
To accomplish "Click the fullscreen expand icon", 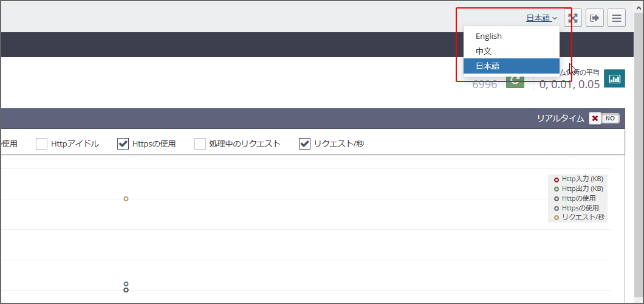I will point(573,18).
